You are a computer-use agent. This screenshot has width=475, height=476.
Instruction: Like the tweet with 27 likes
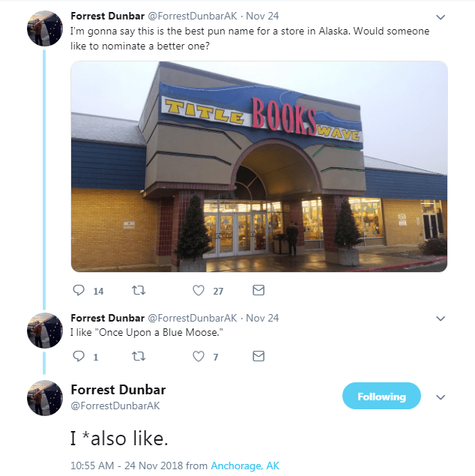(199, 291)
